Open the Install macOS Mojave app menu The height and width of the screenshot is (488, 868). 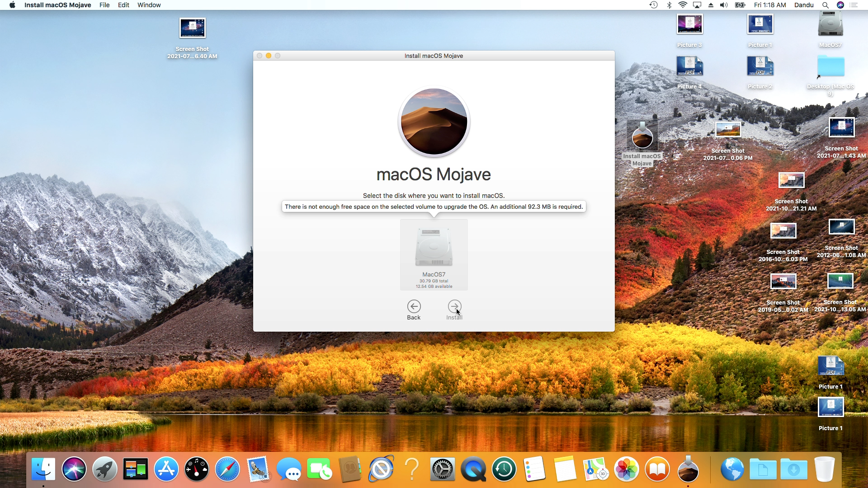57,5
